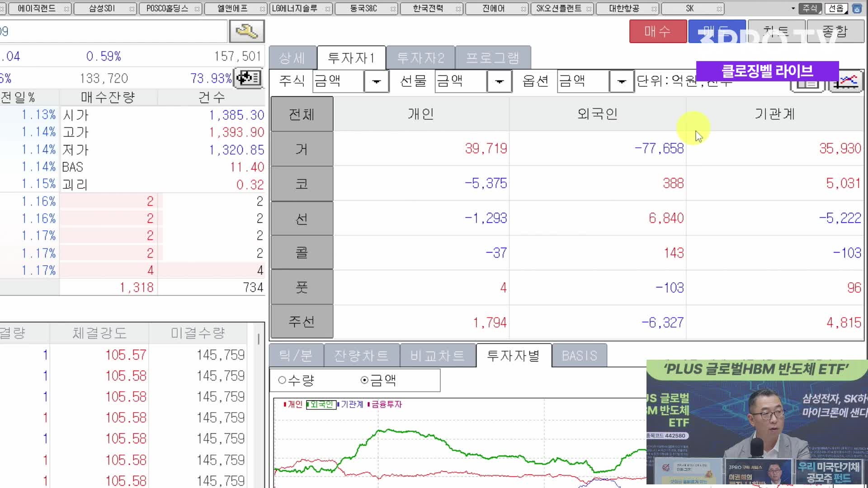
Task: Click the stock code input field
Action: pyautogui.click(x=113, y=31)
